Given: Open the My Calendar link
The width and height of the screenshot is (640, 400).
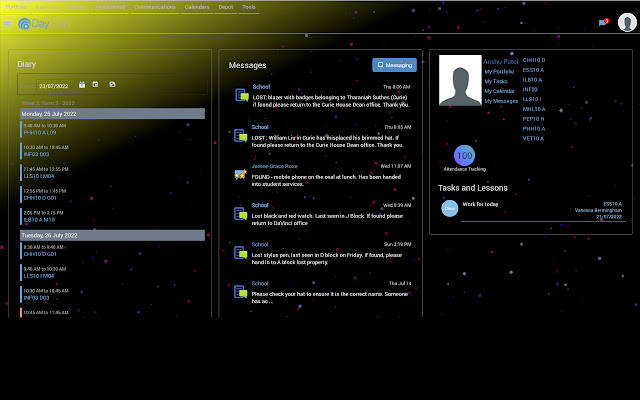Looking at the screenshot, I should [500, 91].
